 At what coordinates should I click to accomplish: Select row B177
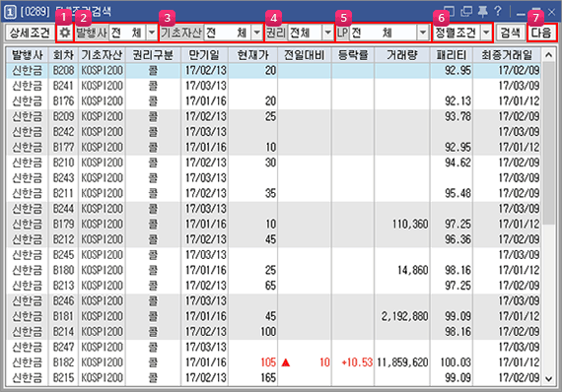273,148
